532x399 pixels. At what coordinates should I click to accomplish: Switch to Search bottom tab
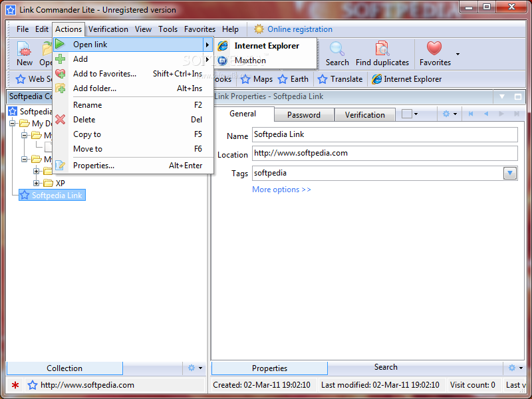coord(386,367)
